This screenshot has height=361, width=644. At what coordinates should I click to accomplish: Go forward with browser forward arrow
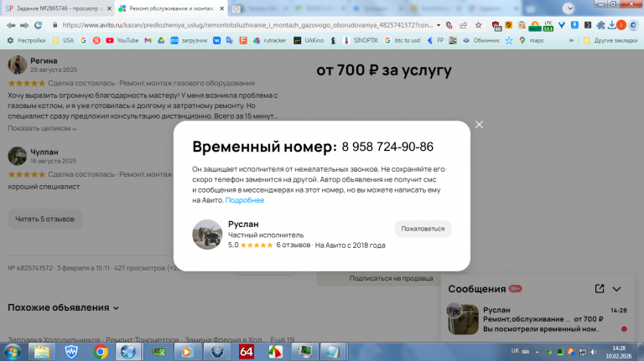click(24, 25)
